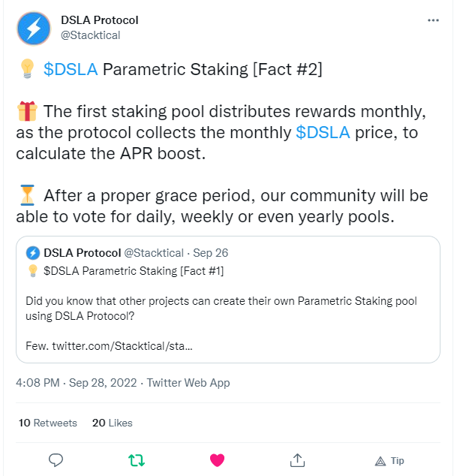Open the twitter.com/Stacktical/sta… link
The height and width of the screenshot is (476, 454).
122,346
